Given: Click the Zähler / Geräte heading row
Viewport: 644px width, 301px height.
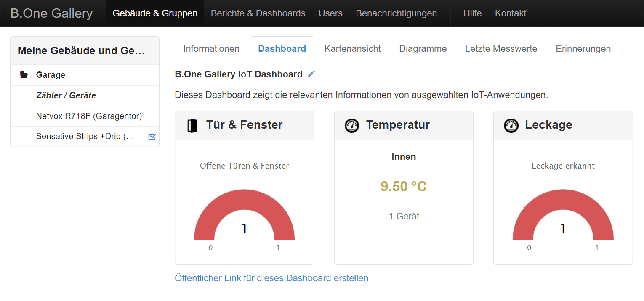Looking at the screenshot, I should tap(85, 95).
